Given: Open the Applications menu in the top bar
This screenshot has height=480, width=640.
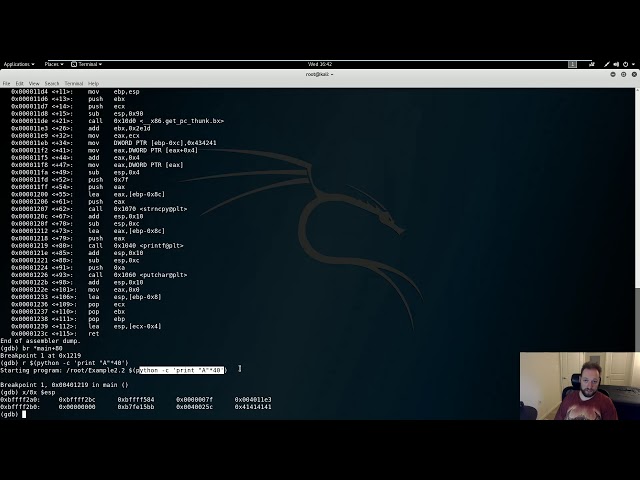Looking at the screenshot, I should click(x=19, y=64).
